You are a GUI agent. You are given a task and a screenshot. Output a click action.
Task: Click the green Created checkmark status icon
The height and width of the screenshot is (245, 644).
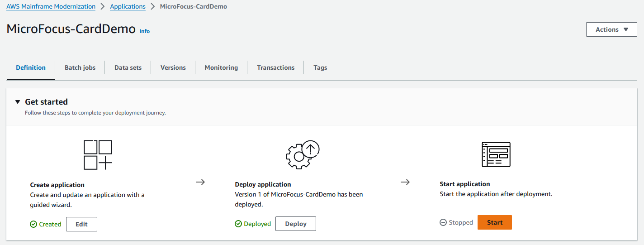click(x=33, y=224)
